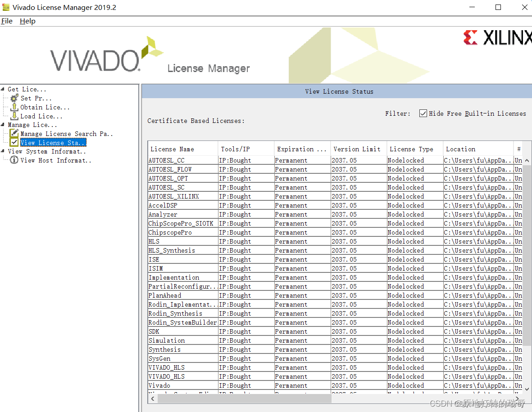Select Obtain License in the tree
Screen dimensions: 532x412
[x=45, y=107]
